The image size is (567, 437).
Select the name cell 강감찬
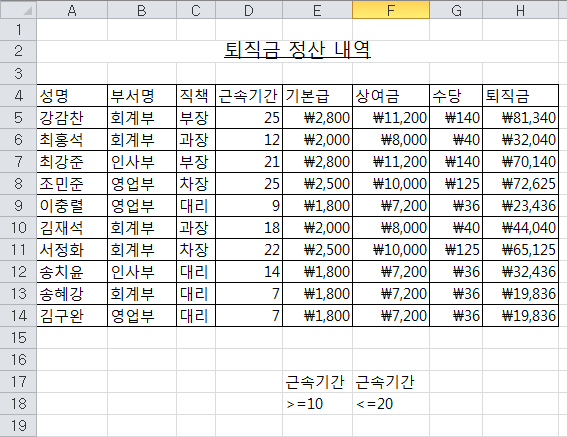[72, 118]
